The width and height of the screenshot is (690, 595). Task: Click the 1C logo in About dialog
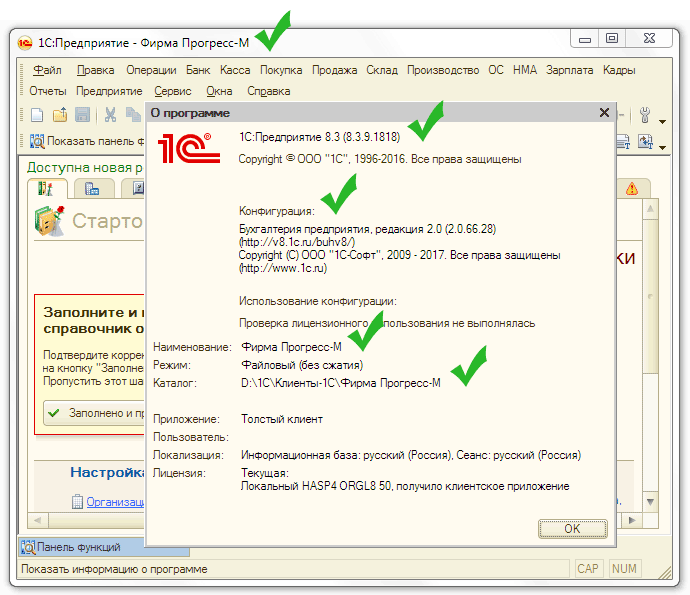[x=189, y=148]
